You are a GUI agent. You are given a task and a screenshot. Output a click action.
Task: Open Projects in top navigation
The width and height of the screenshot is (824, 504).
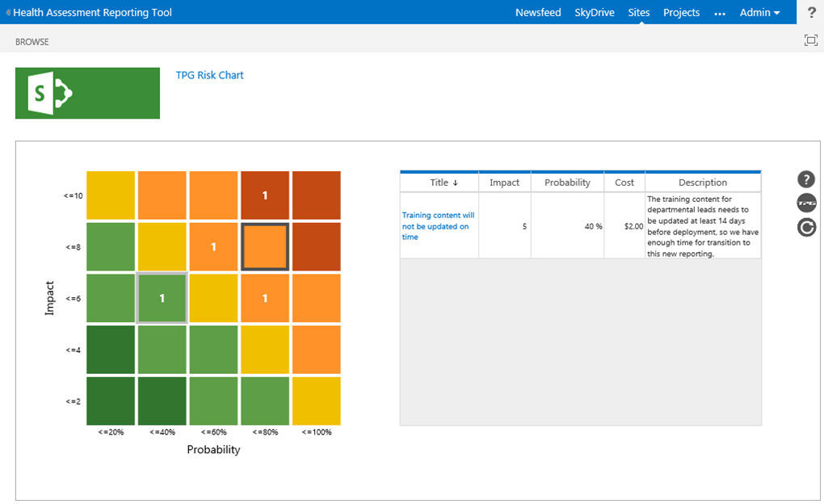point(681,13)
